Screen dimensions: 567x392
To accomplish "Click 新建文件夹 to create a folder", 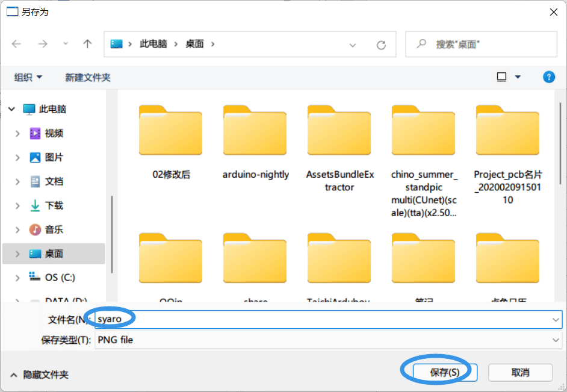I will pyautogui.click(x=87, y=77).
